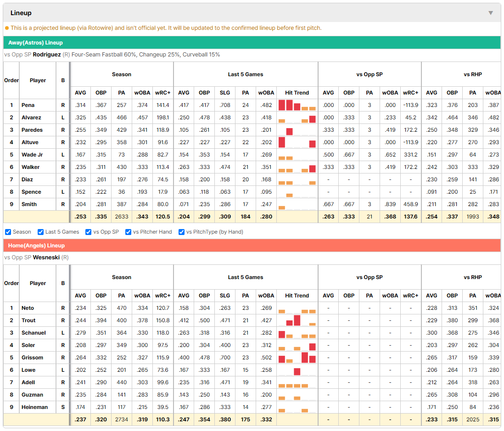Click Grissom's hit trend bars
Viewport: 504px width, 431px height.
(x=297, y=358)
